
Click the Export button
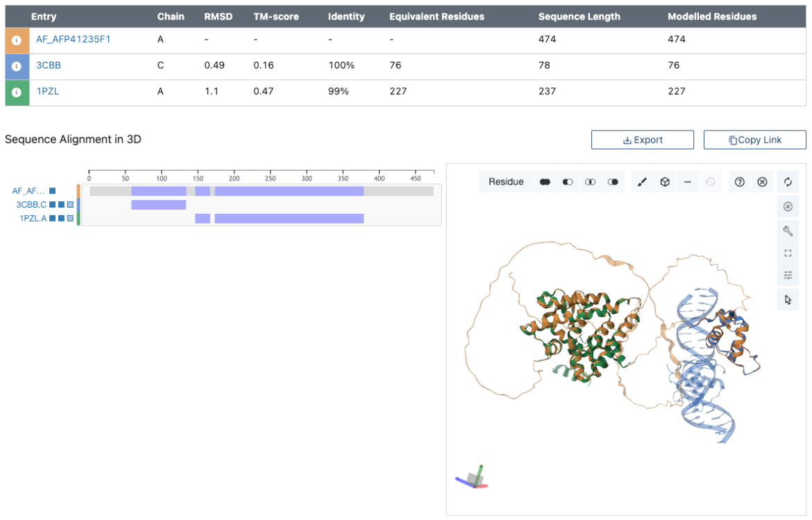click(642, 140)
